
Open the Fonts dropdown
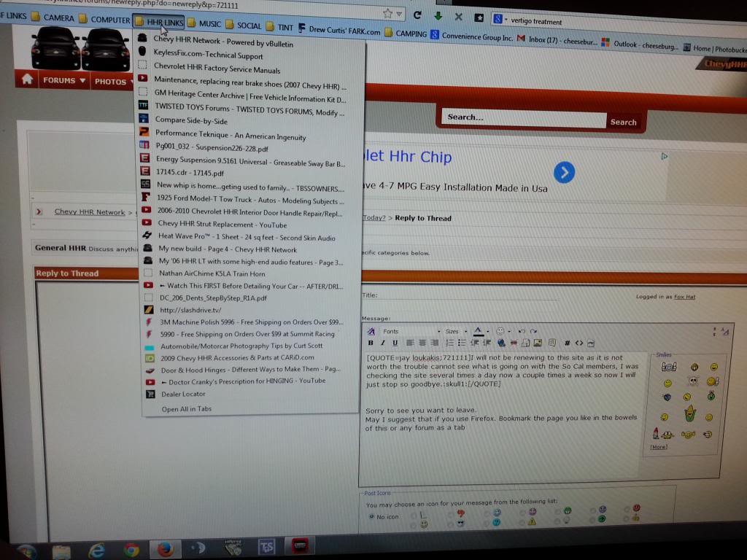click(410, 331)
